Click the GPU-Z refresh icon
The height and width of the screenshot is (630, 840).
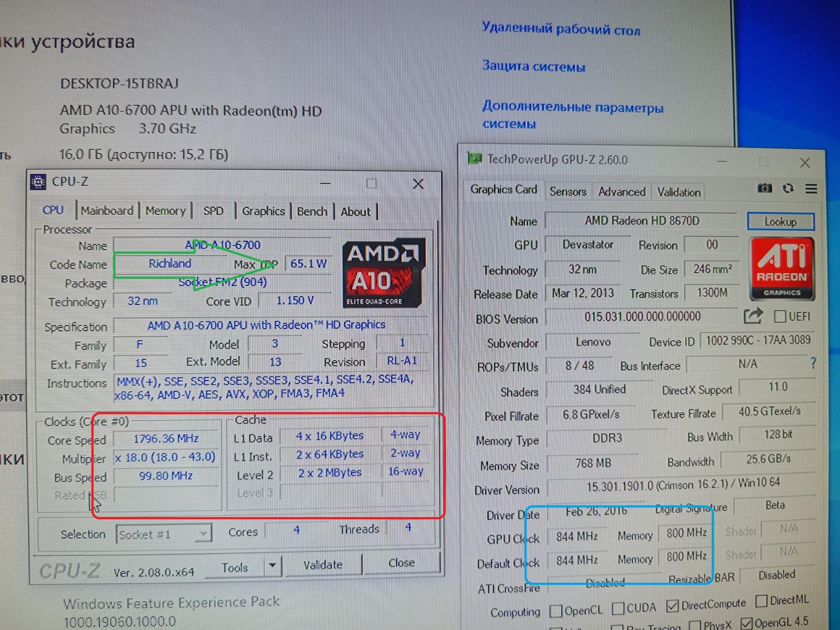tap(788, 188)
